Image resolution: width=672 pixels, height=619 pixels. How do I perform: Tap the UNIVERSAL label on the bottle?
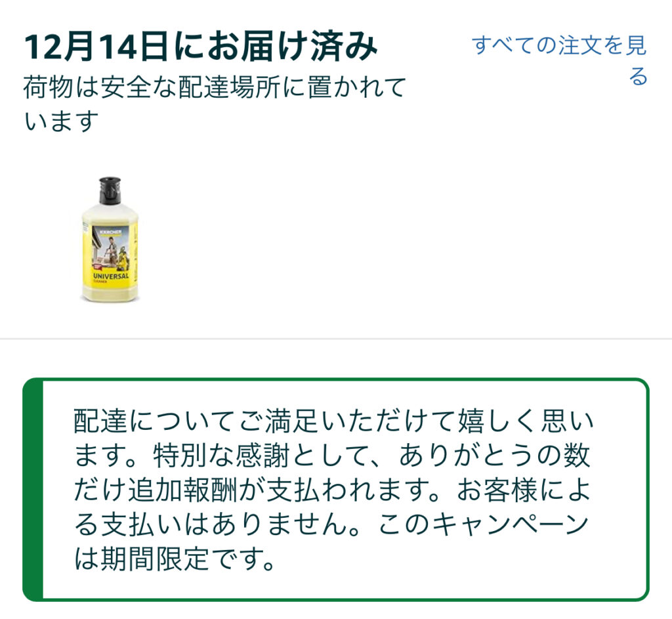click(110, 276)
